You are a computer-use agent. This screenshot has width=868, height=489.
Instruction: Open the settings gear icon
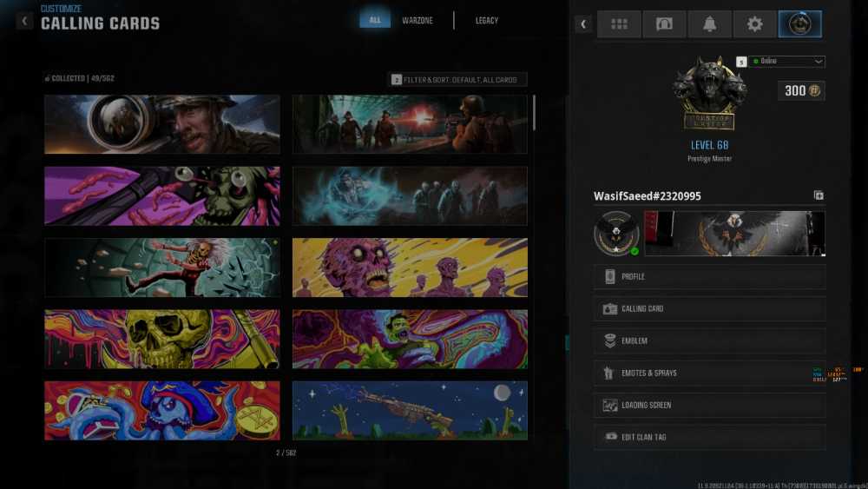pos(754,24)
